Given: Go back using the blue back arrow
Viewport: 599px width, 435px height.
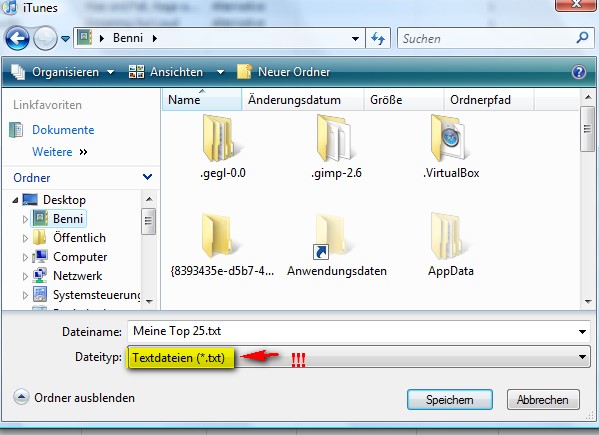Looking at the screenshot, I should coord(17,38).
